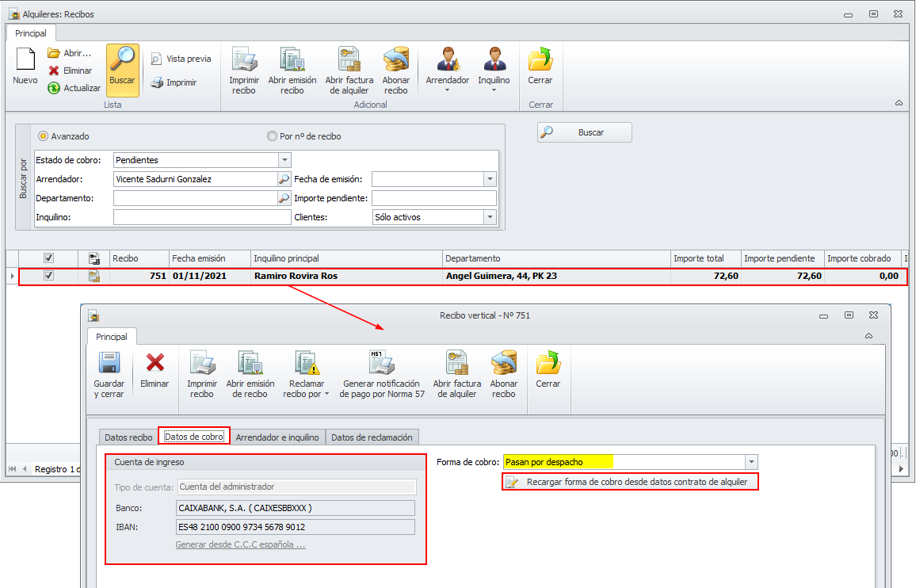Collapse the Recibos window ribbon
The width and height of the screenshot is (916, 588).
[899, 104]
